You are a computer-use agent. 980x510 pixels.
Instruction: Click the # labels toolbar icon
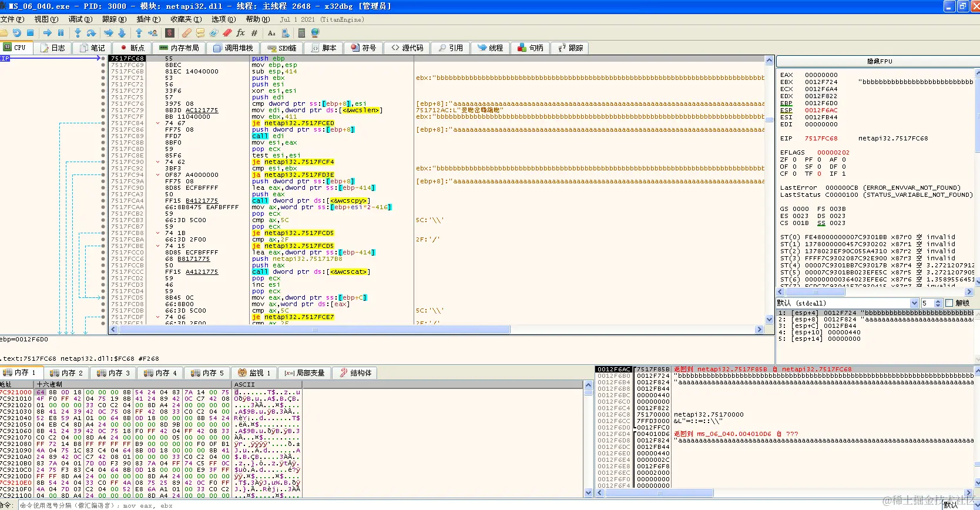pos(254,33)
